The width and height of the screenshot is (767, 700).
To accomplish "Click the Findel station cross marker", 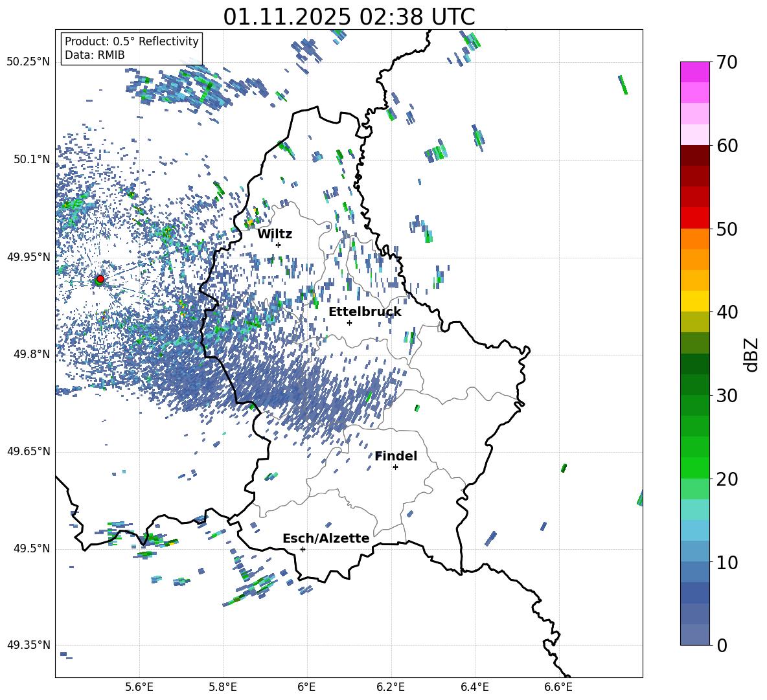I will 395,468.
